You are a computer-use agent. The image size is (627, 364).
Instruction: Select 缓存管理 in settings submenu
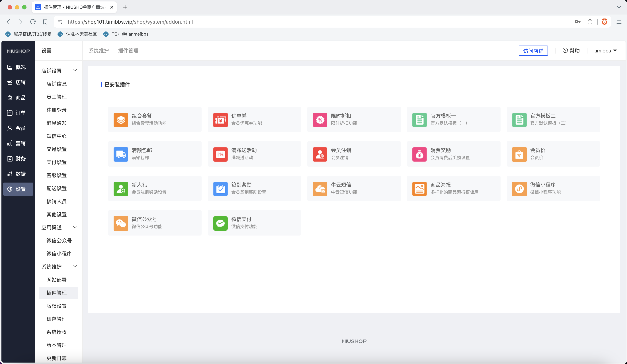56,319
